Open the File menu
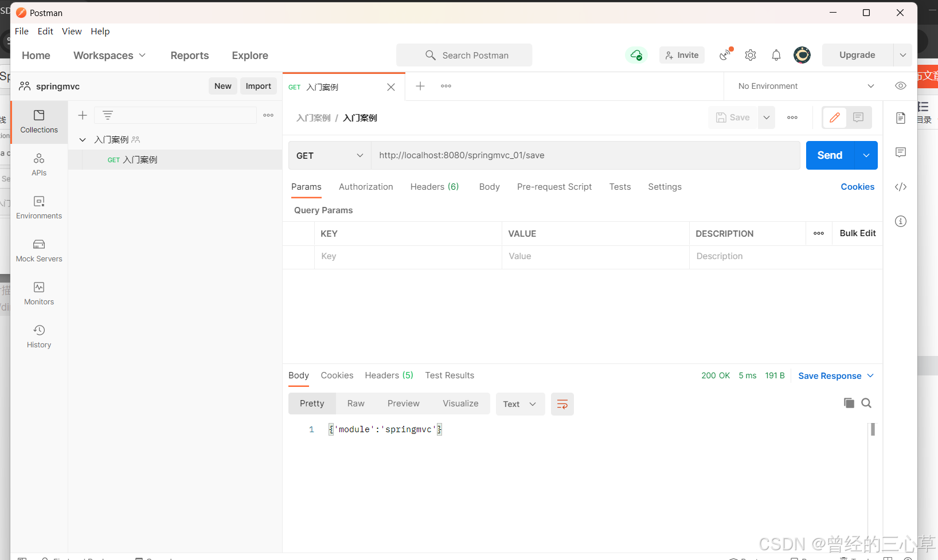This screenshot has width=938, height=560. (22, 32)
